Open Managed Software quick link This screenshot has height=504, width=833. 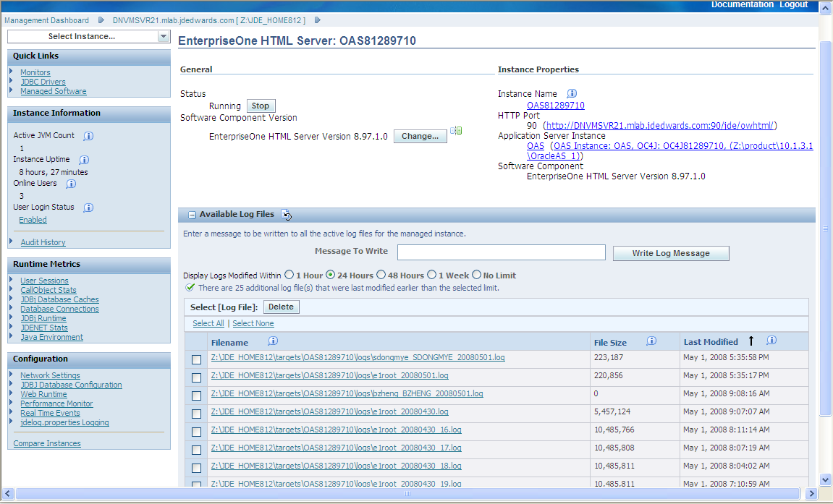pyautogui.click(x=53, y=91)
